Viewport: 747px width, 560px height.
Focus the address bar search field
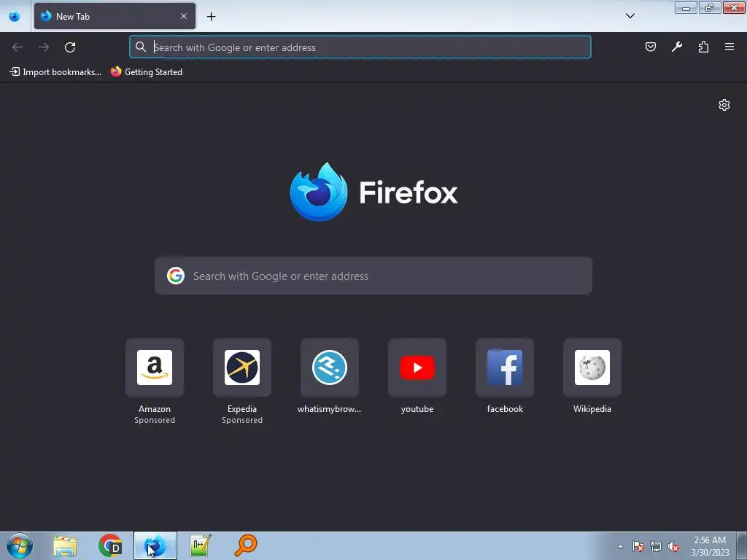coord(360,47)
